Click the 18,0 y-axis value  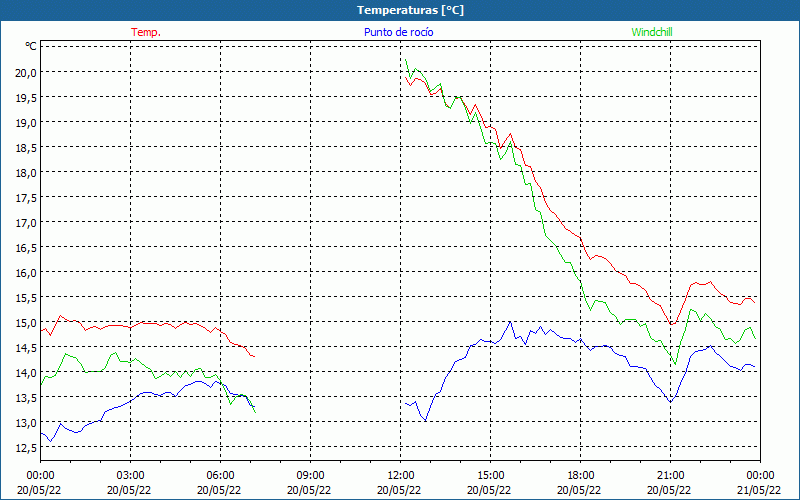pos(26,172)
